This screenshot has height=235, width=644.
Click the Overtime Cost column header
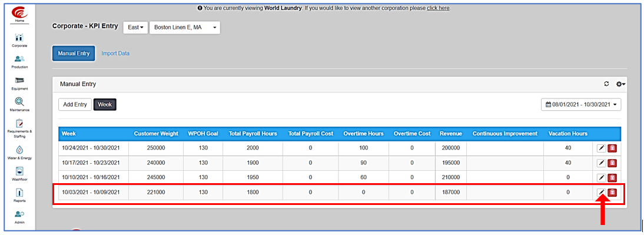[412, 134]
